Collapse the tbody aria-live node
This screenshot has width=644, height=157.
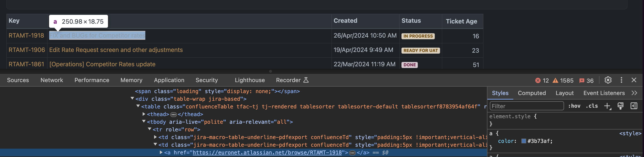pos(144,121)
